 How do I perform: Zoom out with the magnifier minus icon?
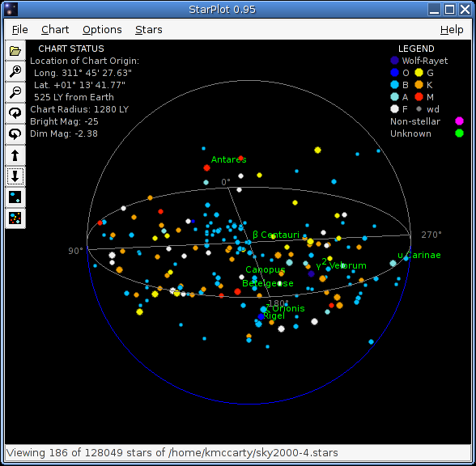click(15, 92)
